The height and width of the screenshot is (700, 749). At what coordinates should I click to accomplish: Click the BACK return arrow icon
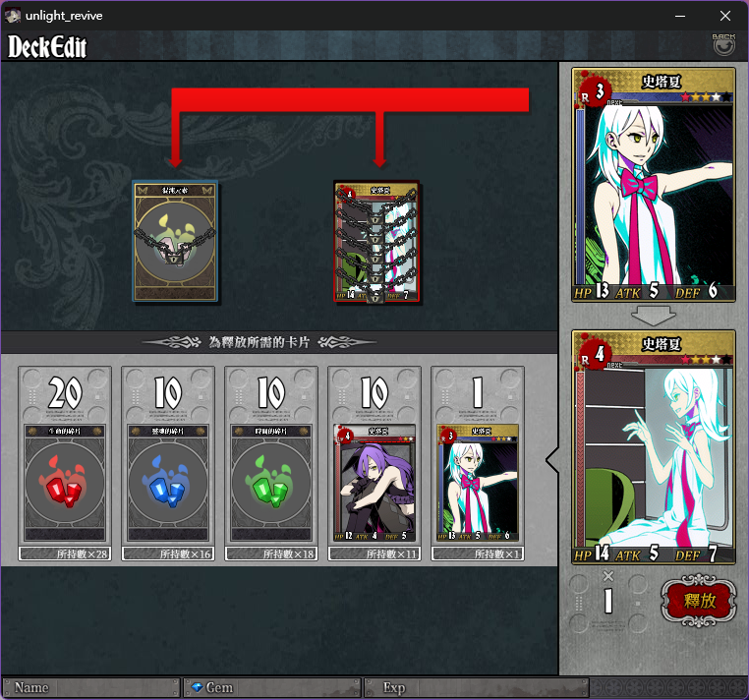[x=723, y=45]
